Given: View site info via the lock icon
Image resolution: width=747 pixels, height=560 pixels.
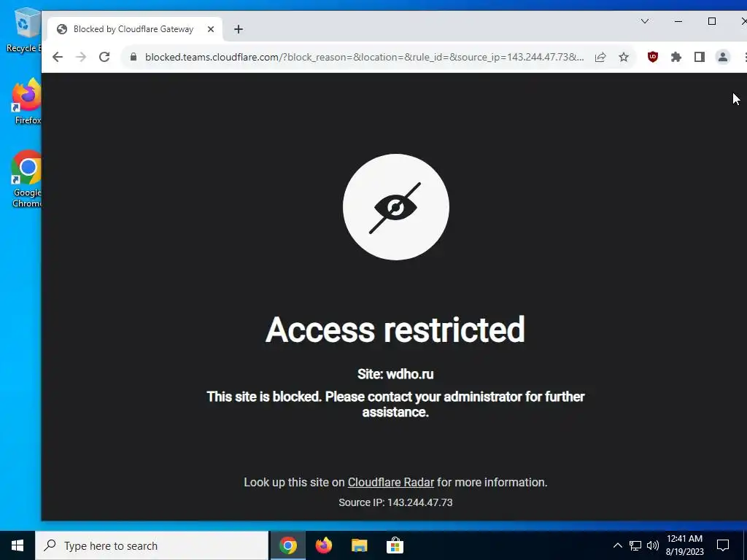Looking at the screenshot, I should pyautogui.click(x=133, y=57).
